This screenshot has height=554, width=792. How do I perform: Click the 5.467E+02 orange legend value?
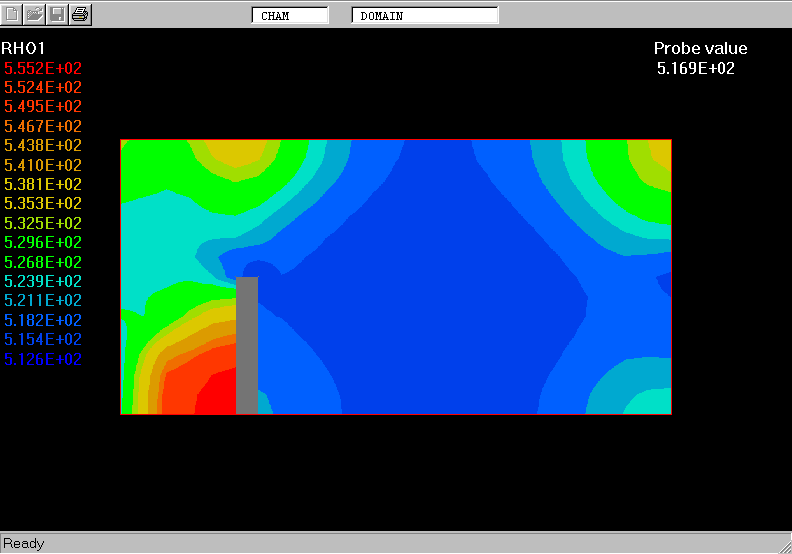pyautogui.click(x=43, y=126)
